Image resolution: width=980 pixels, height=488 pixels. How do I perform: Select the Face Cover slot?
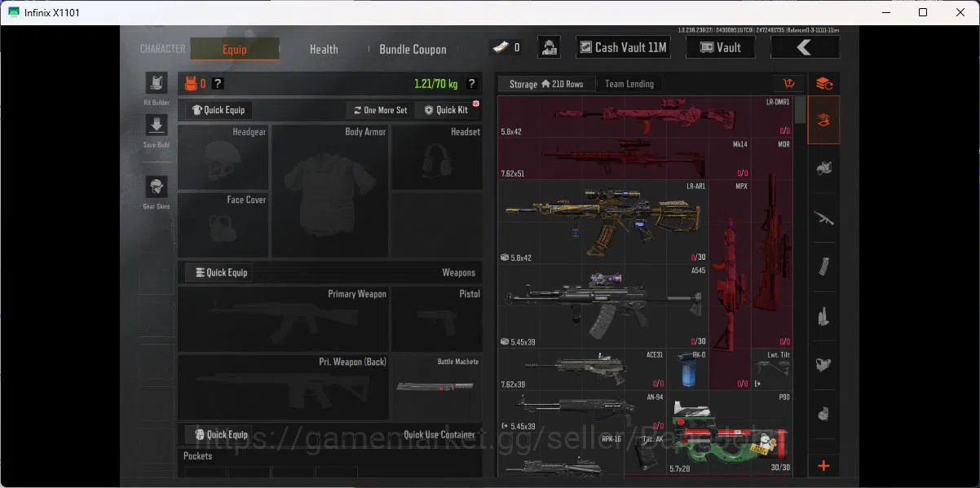coord(223,226)
